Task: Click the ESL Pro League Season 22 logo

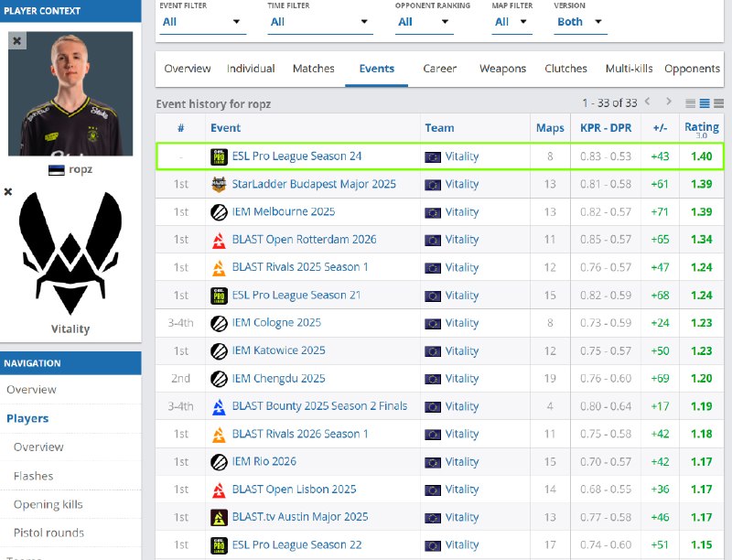Action: 219,545
